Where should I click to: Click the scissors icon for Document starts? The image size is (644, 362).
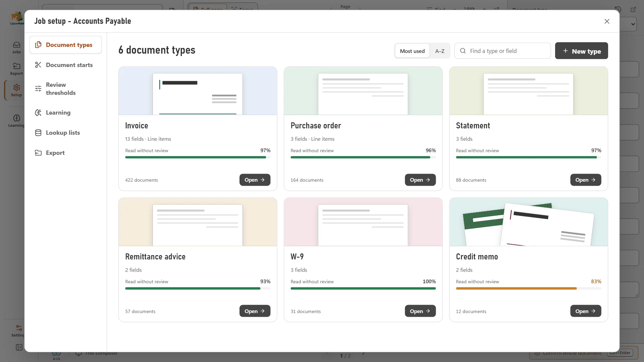click(38, 65)
